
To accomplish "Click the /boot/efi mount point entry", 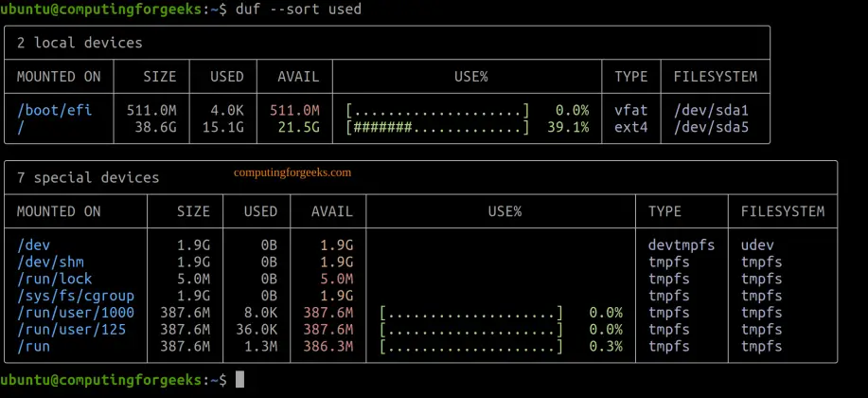I will click(x=54, y=110).
